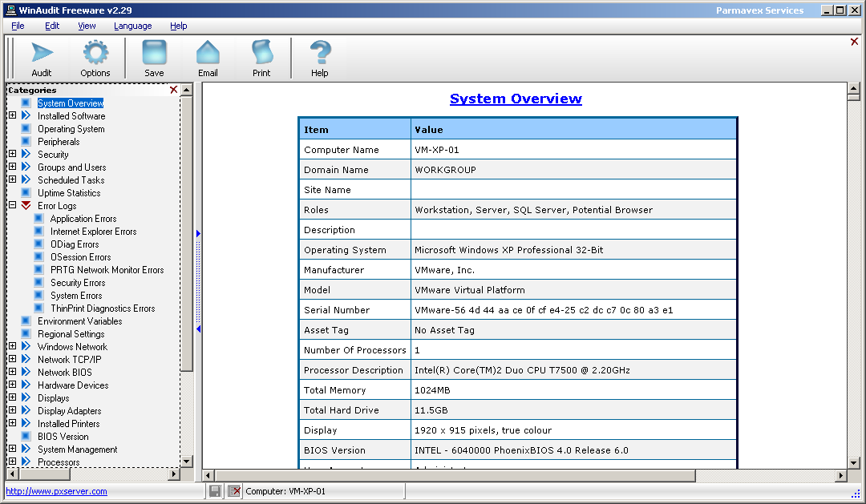Open the Language menu
This screenshot has width=866, height=504.
point(132,26)
